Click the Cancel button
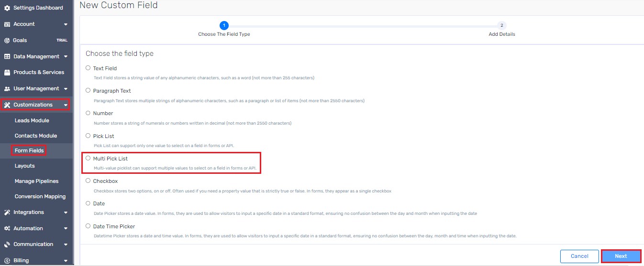Viewport: 644px width, 266px height. pos(579,256)
